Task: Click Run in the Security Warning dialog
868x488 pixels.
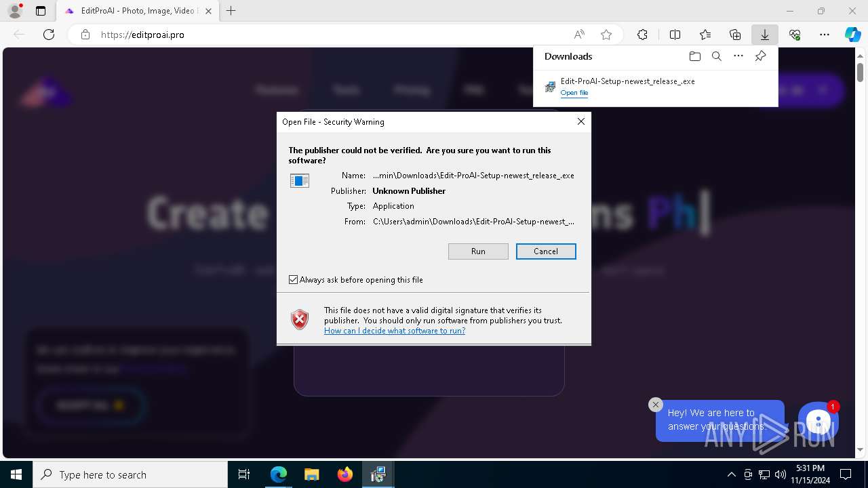Action: (478, 251)
